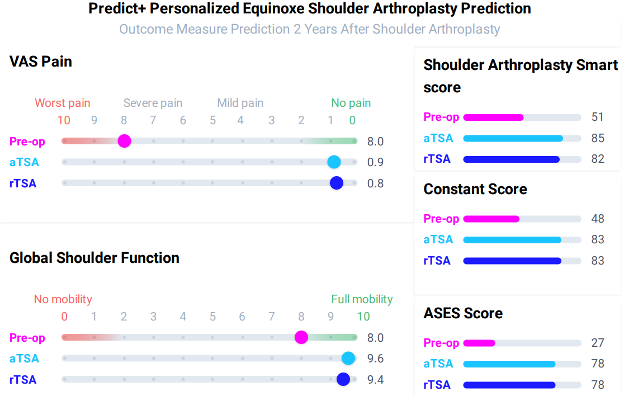Click the Global Shoulder Function heading
The width and height of the screenshot is (624, 396).
click(x=94, y=258)
